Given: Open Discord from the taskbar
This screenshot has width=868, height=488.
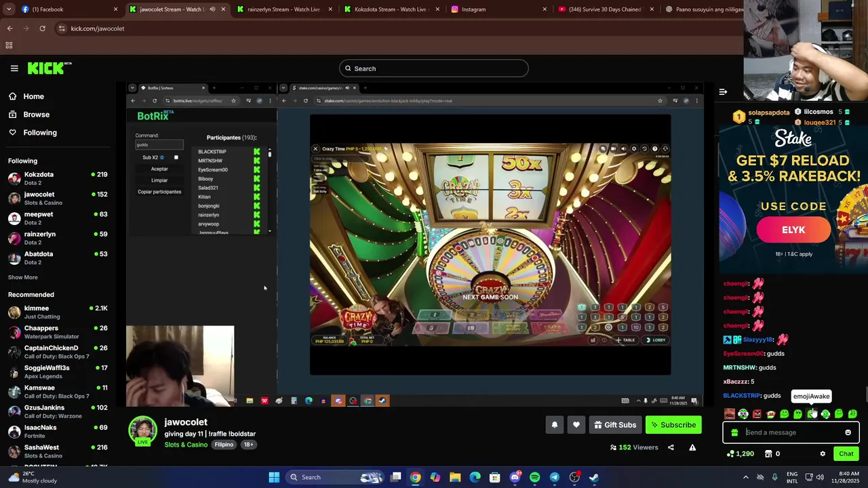Looking at the screenshot, I should point(515,477).
